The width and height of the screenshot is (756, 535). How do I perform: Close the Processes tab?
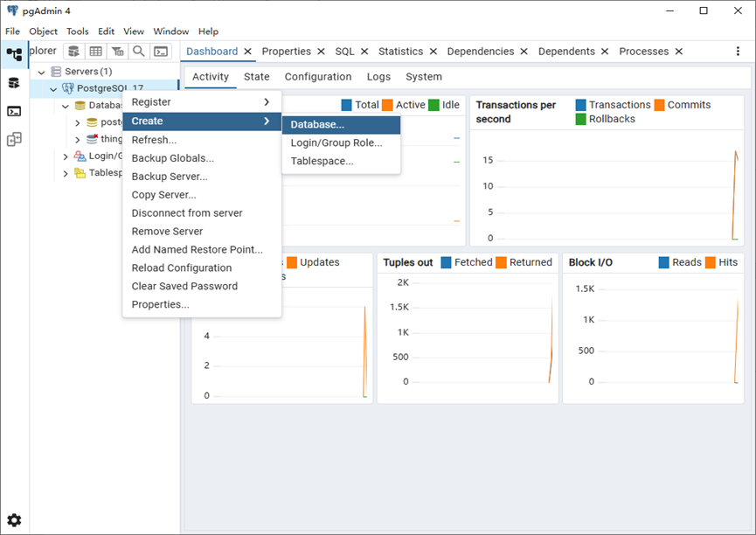(x=679, y=51)
